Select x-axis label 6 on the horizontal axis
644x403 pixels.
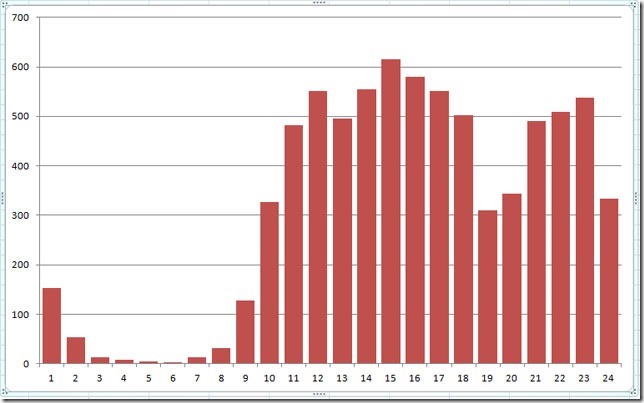point(172,379)
